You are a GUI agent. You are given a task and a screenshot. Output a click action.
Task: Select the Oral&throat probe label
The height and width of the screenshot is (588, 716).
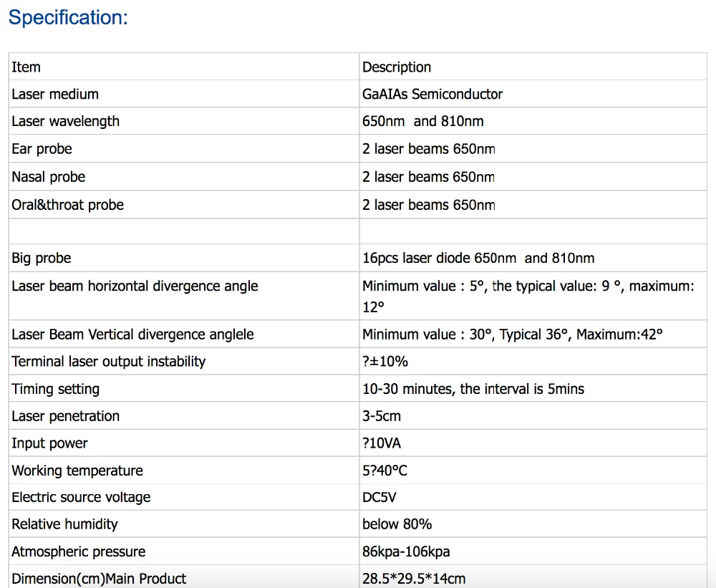click(x=67, y=205)
